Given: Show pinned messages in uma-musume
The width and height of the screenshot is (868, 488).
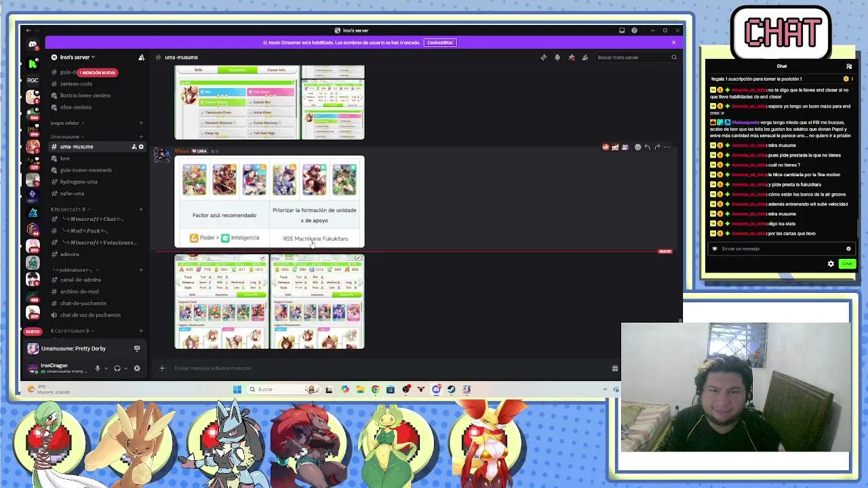Looking at the screenshot, I should [571, 58].
